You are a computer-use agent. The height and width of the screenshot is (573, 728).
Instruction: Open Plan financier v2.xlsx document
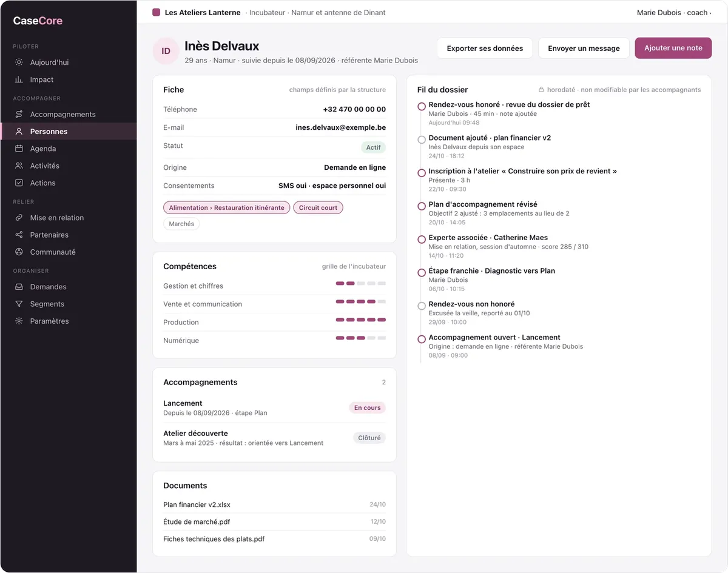[274, 504]
